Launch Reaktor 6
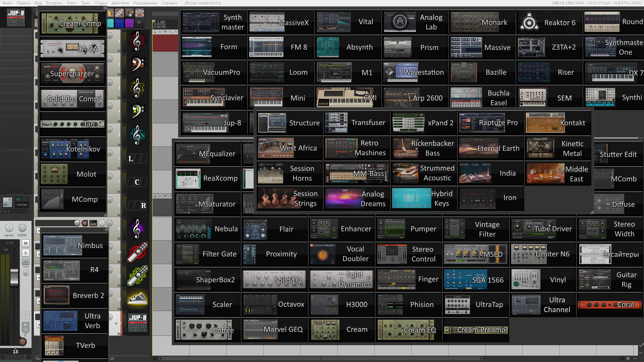This screenshot has height=362, width=644. tap(549, 22)
